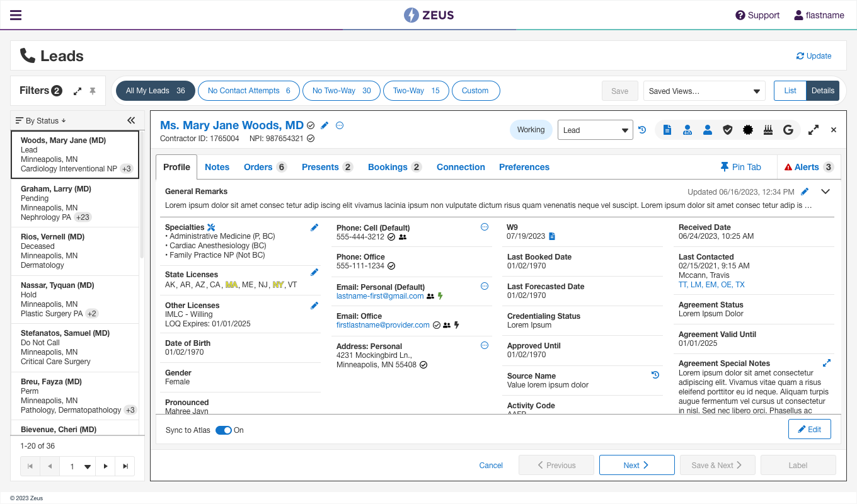Viewport: 857px width, 504px height.
Task: Open options for Phone: Cell (Default)
Action: [x=485, y=227]
